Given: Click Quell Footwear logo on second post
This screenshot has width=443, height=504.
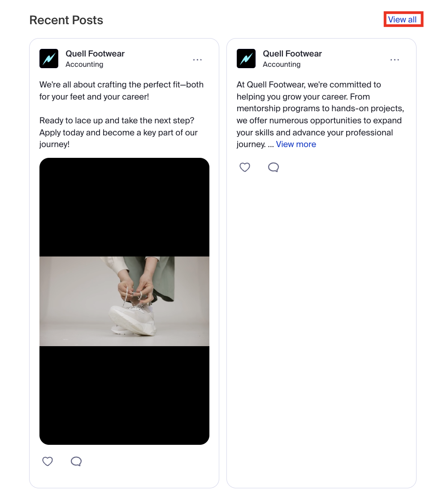Looking at the screenshot, I should [246, 58].
